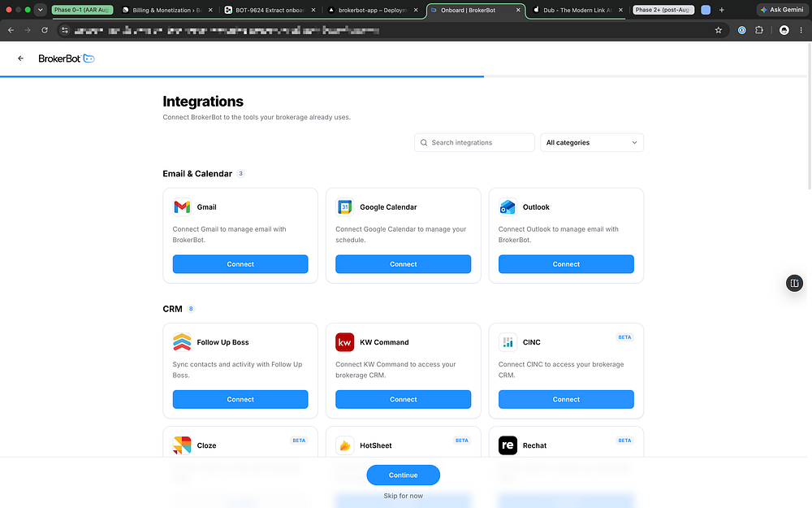Screen dimensions: 812x508
Task: Click the back arrow beside BrokerBot logo
Action: pos(21,59)
